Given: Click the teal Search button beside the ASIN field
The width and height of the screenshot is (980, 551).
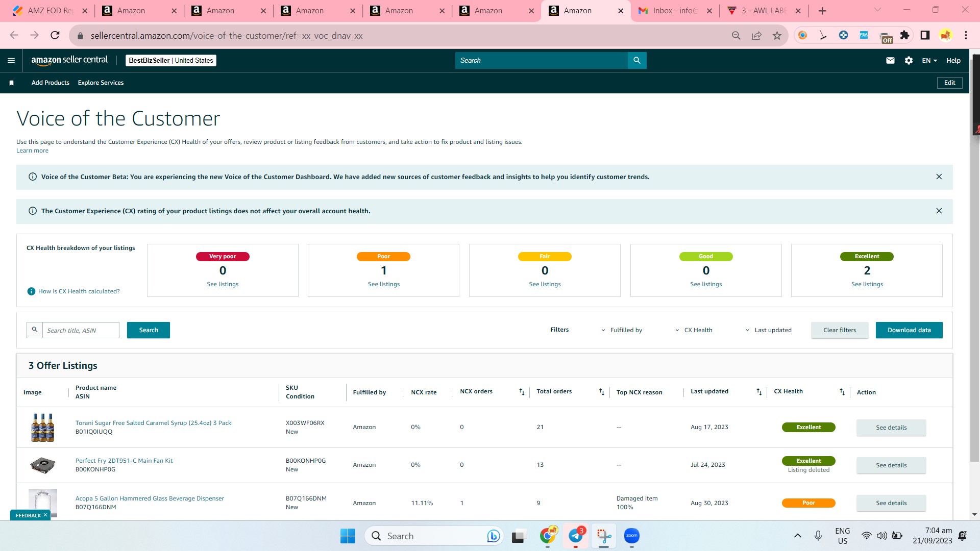Looking at the screenshot, I should click(149, 330).
